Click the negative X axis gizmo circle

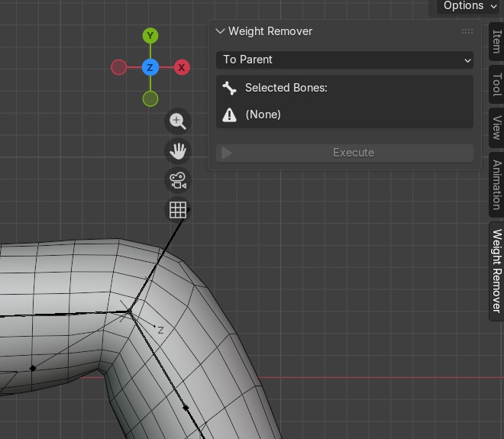[x=119, y=67]
